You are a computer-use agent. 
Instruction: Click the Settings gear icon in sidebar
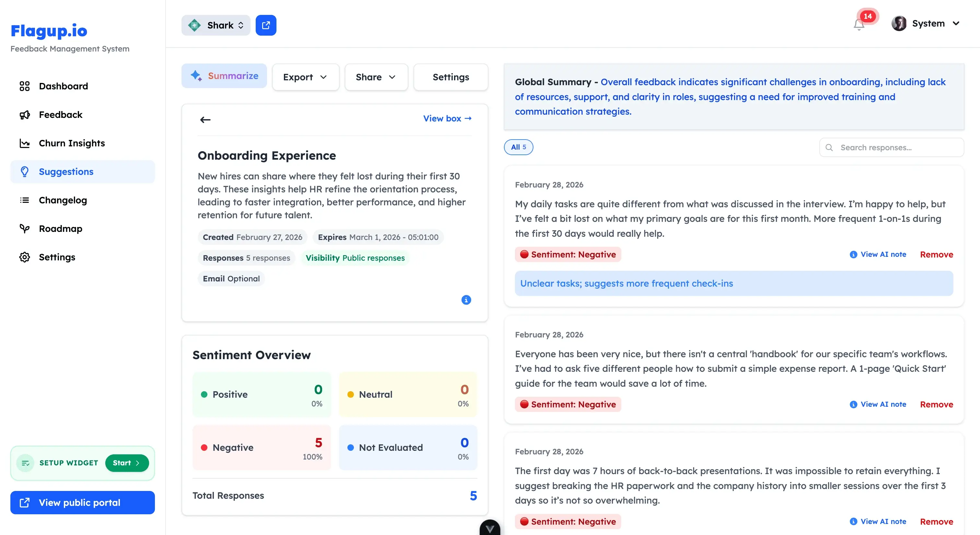24,257
